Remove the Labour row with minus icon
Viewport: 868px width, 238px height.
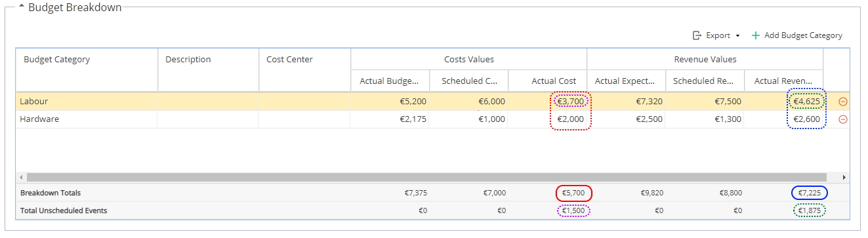pos(843,102)
